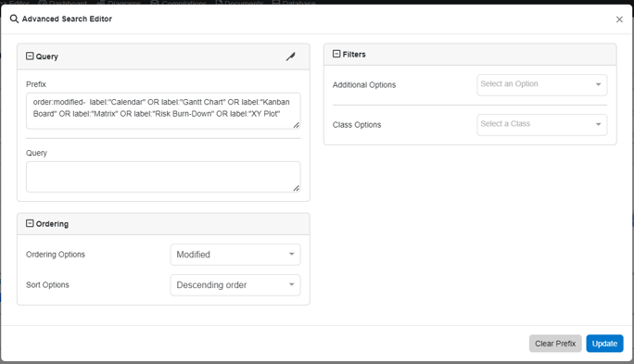Collapse the Ordering panel using minus icon
This screenshot has height=364, width=634.
click(30, 223)
